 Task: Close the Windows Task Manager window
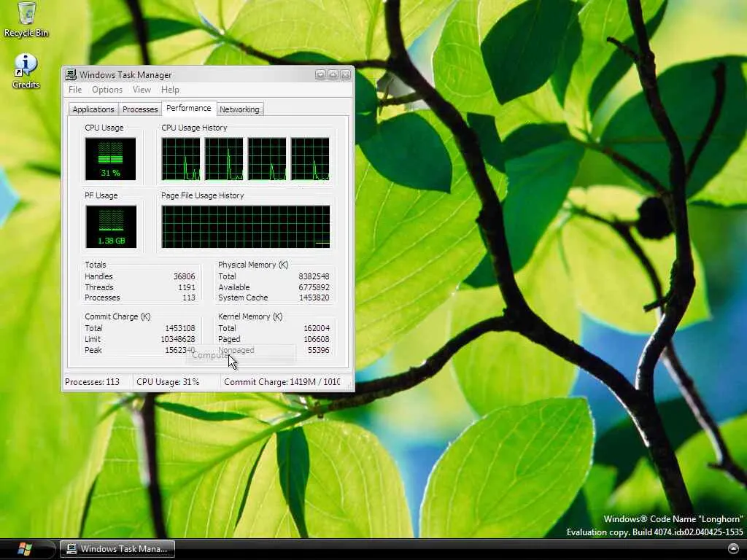[345, 74]
